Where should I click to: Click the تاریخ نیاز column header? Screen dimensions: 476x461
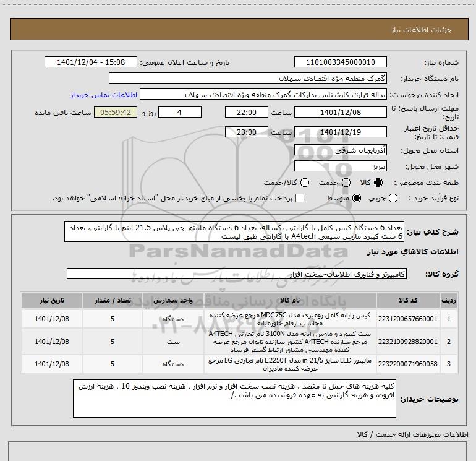click(x=52, y=301)
